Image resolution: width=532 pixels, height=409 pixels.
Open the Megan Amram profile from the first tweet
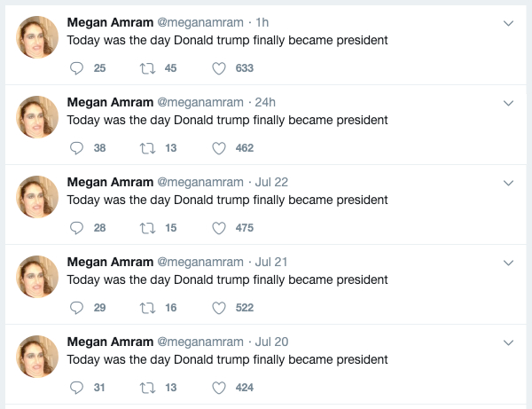pos(110,22)
